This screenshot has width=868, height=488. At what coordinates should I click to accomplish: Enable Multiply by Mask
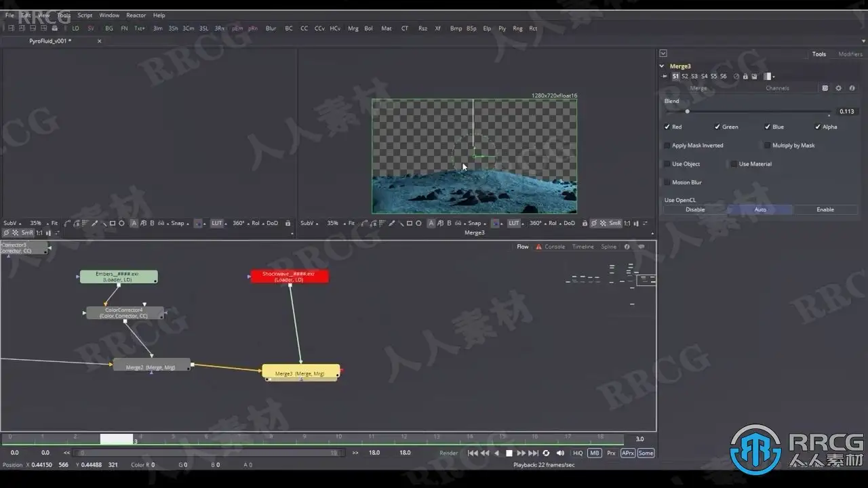(767, 146)
